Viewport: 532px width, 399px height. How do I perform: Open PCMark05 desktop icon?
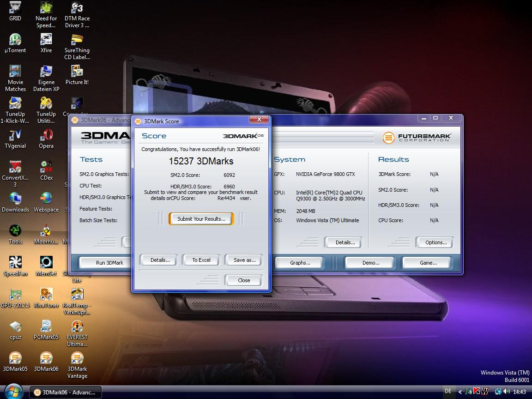pyautogui.click(x=46, y=330)
